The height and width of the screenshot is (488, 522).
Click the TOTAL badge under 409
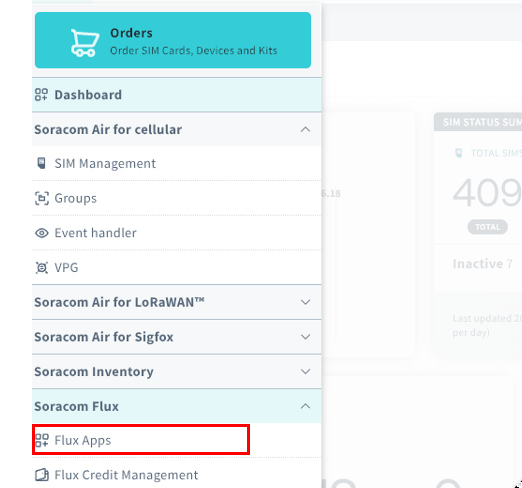click(x=488, y=227)
